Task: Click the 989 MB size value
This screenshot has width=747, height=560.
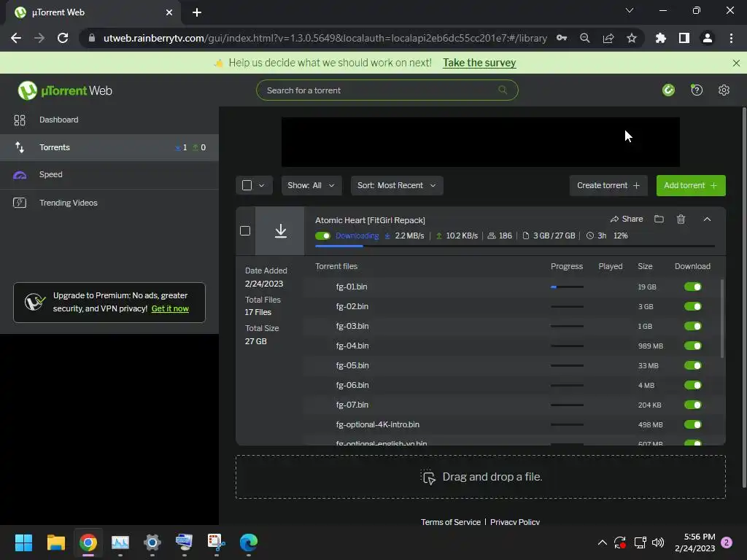Action: click(650, 346)
